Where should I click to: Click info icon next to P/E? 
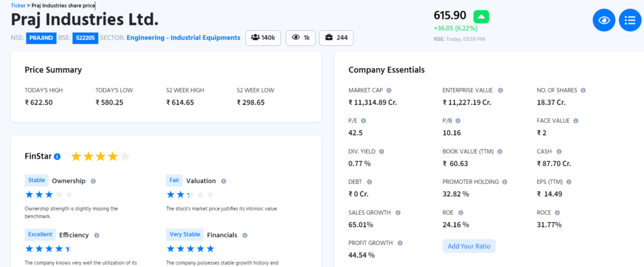(363, 121)
